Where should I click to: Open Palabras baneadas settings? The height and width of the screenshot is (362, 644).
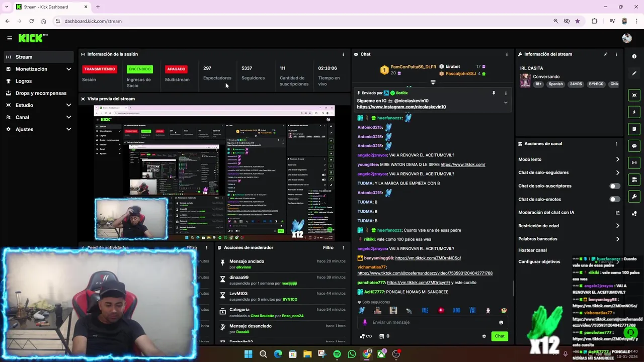(x=569, y=239)
